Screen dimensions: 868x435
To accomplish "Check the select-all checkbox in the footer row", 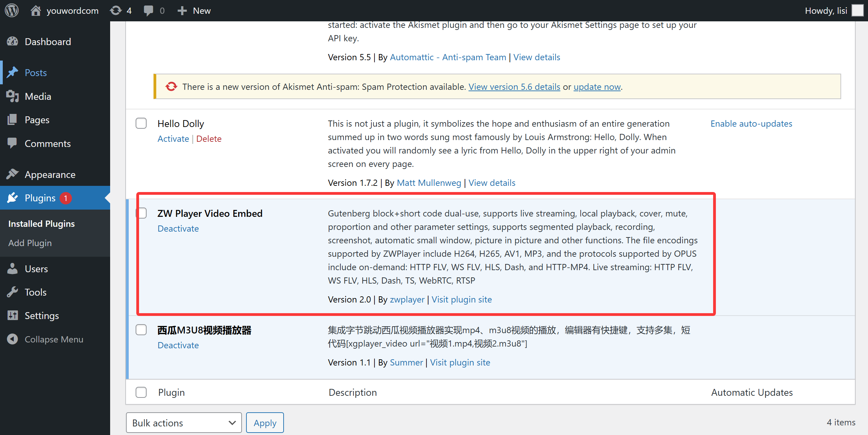I will point(141,392).
